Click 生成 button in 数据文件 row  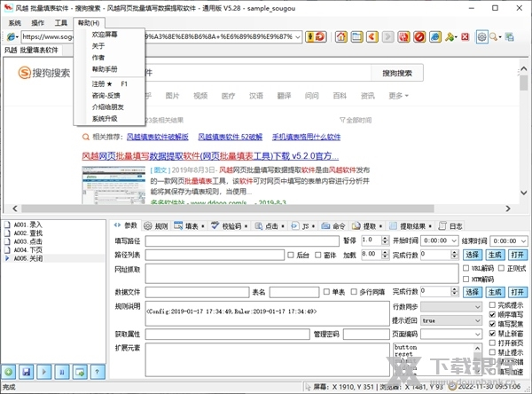495,292
